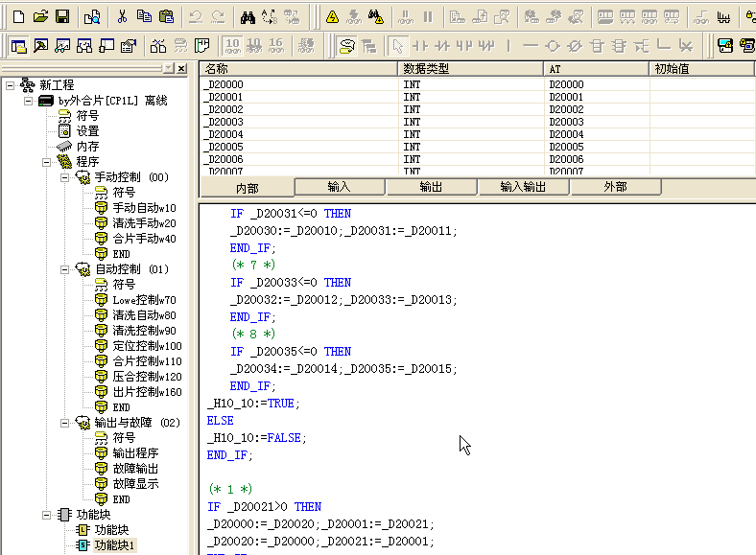This screenshot has height=555, width=756.
Task: Click the 初始值 column header
Action: [701, 69]
